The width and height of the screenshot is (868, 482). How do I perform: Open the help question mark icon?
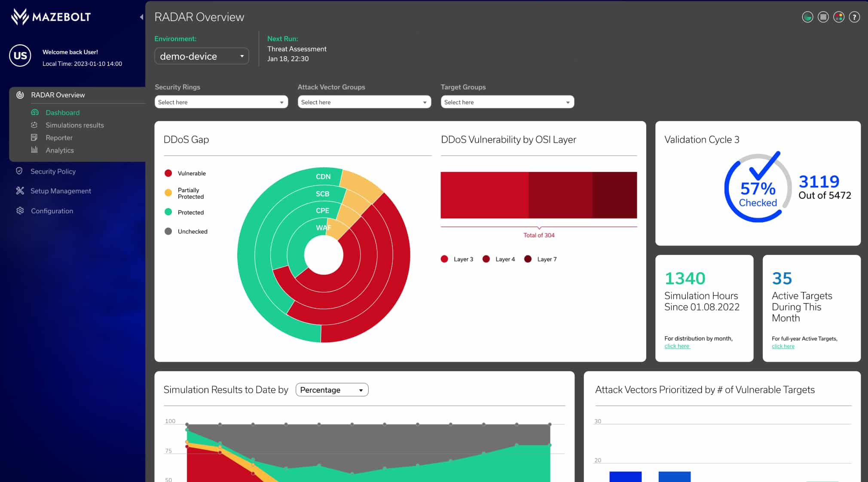854,17
